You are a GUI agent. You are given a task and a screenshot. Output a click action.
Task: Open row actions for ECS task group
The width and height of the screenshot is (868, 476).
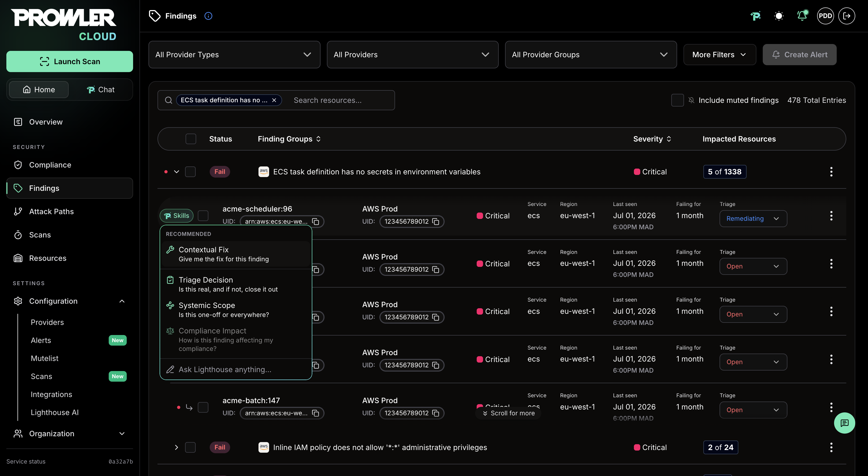tap(831, 172)
